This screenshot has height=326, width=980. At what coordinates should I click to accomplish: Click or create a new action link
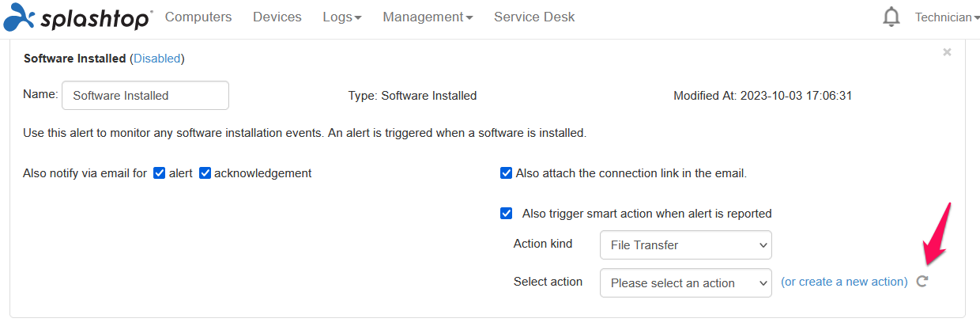pos(844,282)
